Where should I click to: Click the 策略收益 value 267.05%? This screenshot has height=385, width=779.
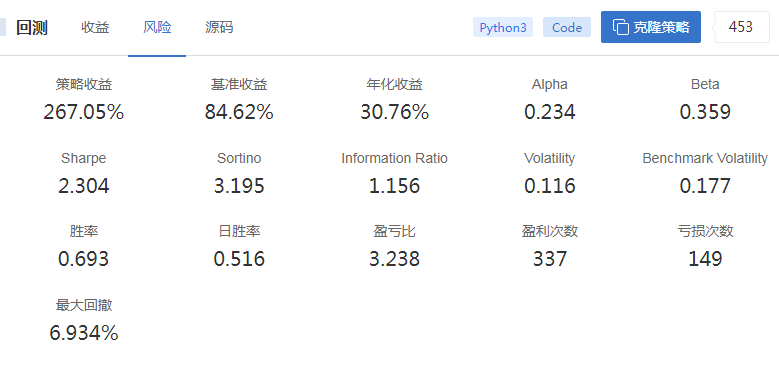tap(83, 112)
